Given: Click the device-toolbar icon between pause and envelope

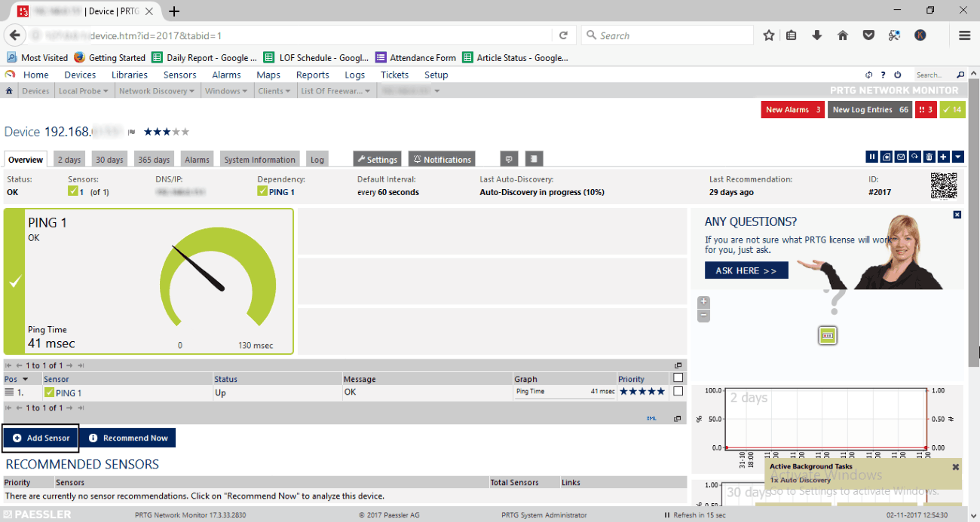Looking at the screenshot, I should [x=887, y=157].
